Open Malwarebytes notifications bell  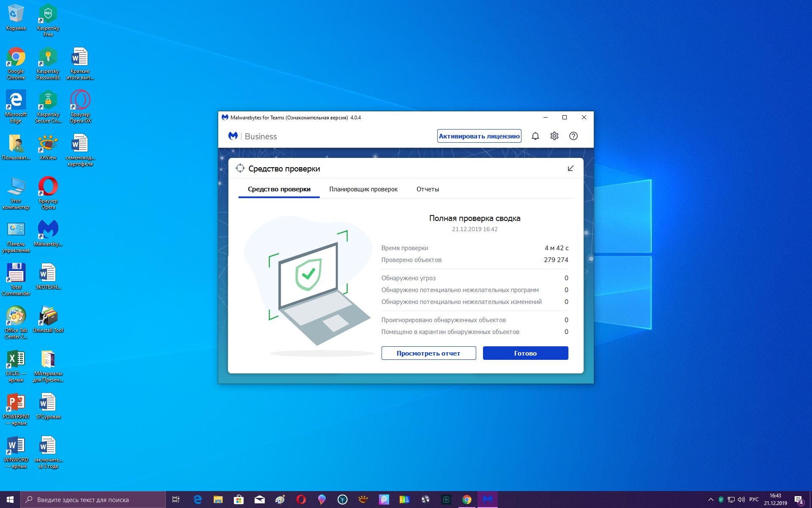[x=535, y=136]
